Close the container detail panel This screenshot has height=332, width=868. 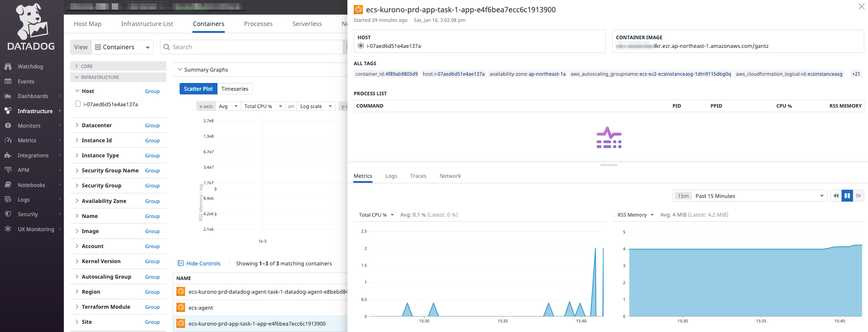tap(861, 6)
